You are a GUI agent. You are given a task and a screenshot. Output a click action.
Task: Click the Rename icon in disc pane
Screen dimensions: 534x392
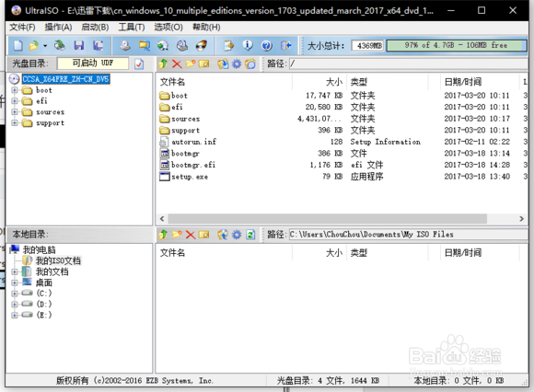click(203, 63)
